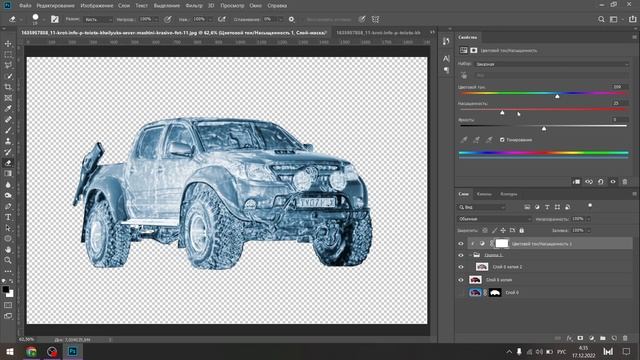
Task: Open the layer filter Вид dropdown
Action: point(482,207)
